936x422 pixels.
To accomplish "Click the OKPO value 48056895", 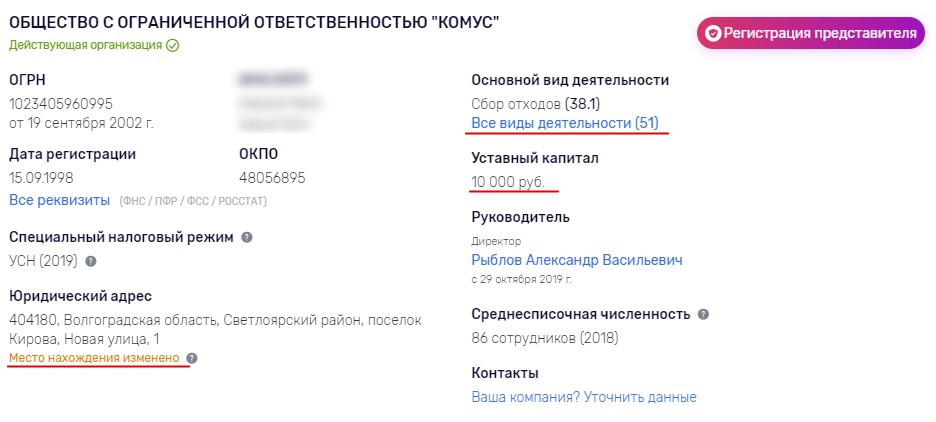I will pyautogui.click(x=272, y=178).
